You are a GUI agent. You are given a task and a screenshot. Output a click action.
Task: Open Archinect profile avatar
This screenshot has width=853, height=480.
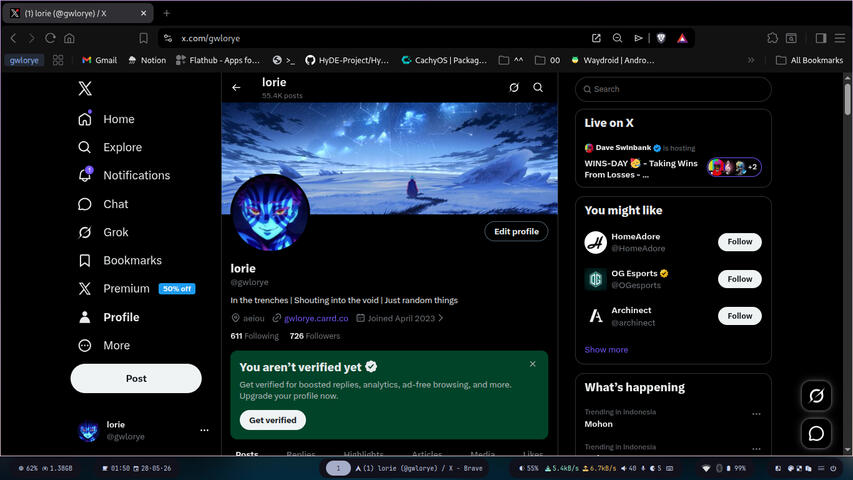(x=595, y=316)
